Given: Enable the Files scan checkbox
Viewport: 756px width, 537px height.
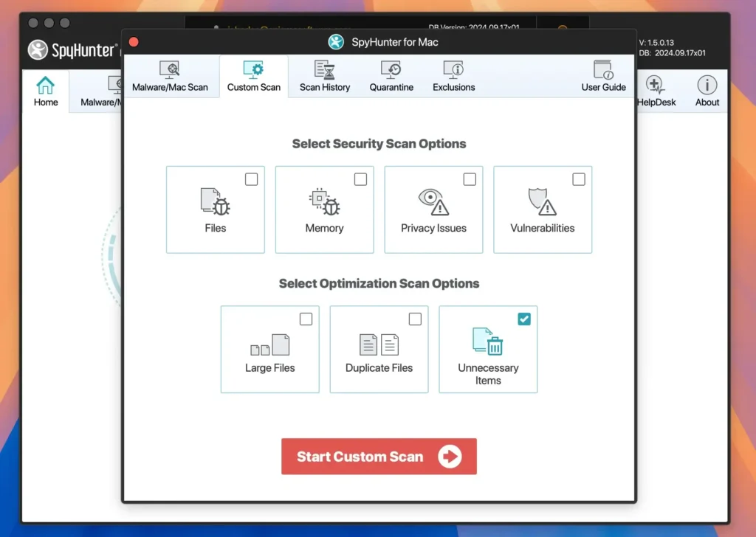Looking at the screenshot, I should (251, 179).
